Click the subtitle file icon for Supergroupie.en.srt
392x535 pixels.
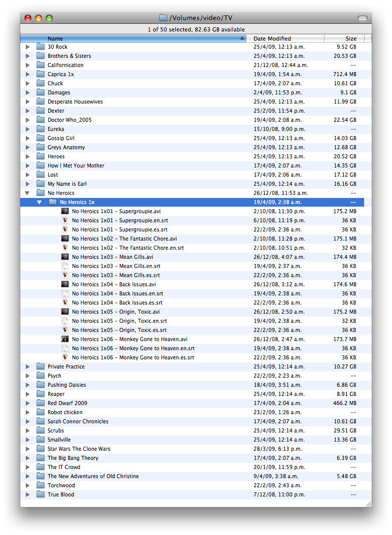click(65, 220)
